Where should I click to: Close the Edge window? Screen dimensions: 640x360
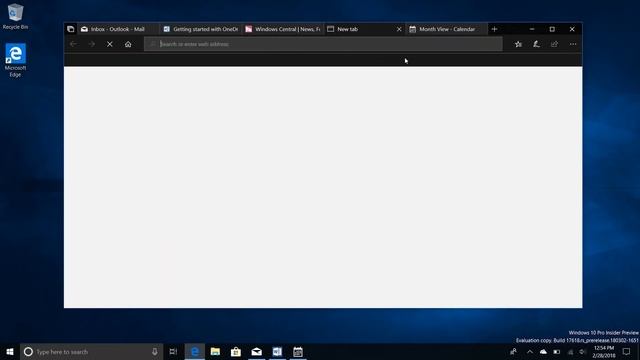coord(572,29)
